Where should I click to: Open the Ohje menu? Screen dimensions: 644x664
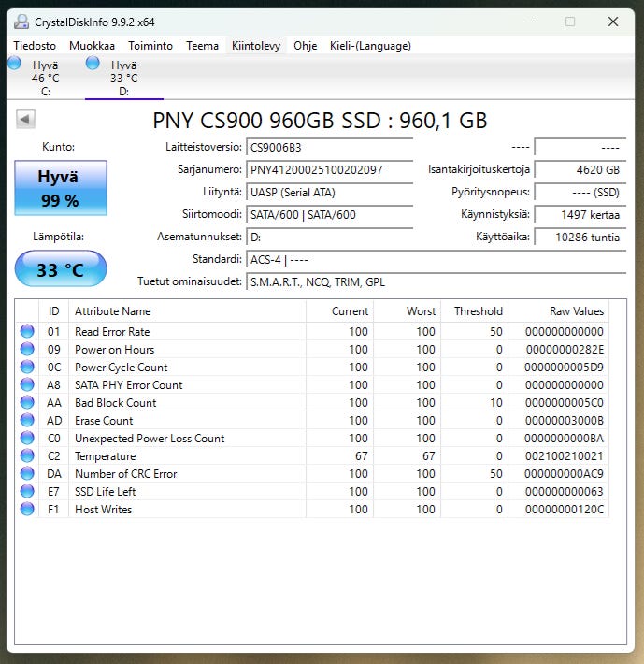[305, 46]
